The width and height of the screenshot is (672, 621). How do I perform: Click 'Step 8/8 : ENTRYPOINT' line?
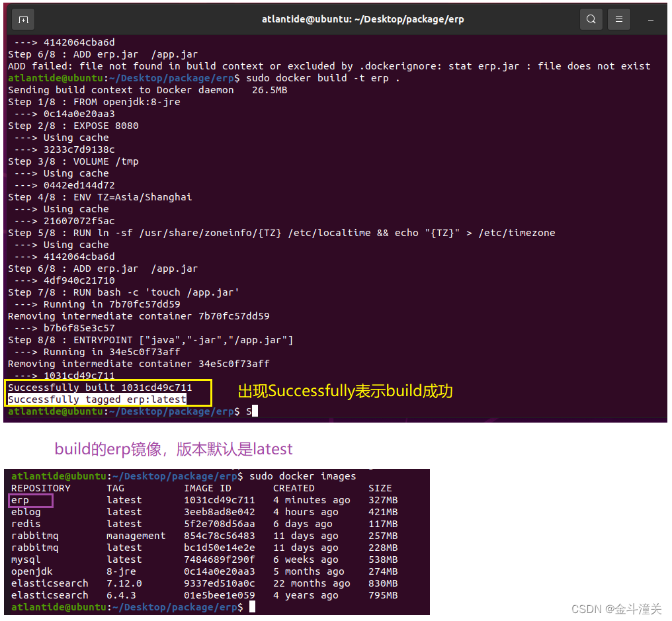150,340
